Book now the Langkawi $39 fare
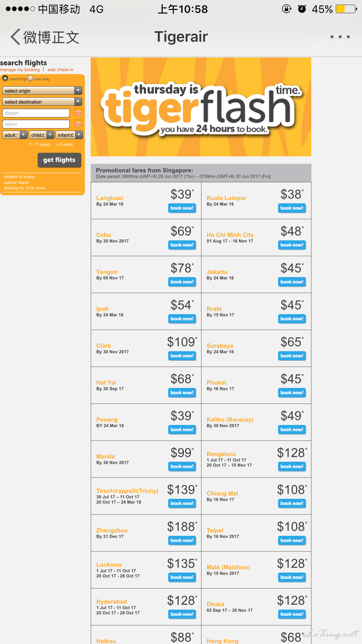The height and width of the screenshot is (644, 362). point(182,208)
